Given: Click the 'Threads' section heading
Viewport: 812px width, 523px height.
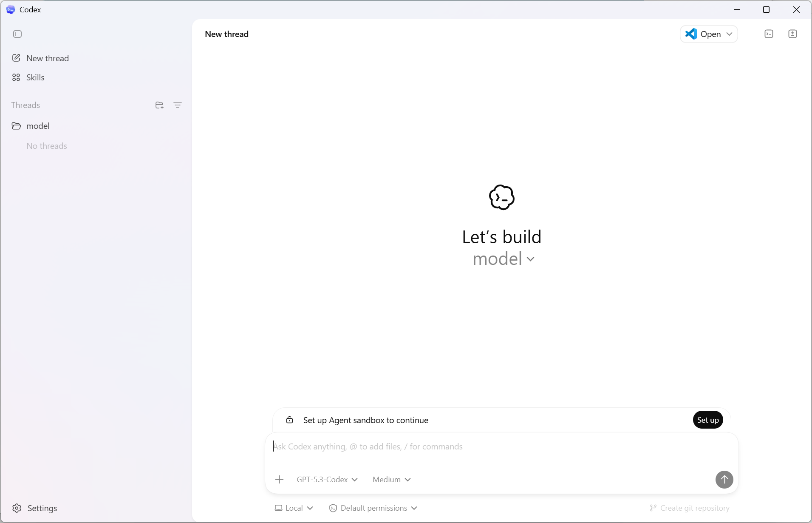Looking at the screenshot, I should (x=25, y=105).
